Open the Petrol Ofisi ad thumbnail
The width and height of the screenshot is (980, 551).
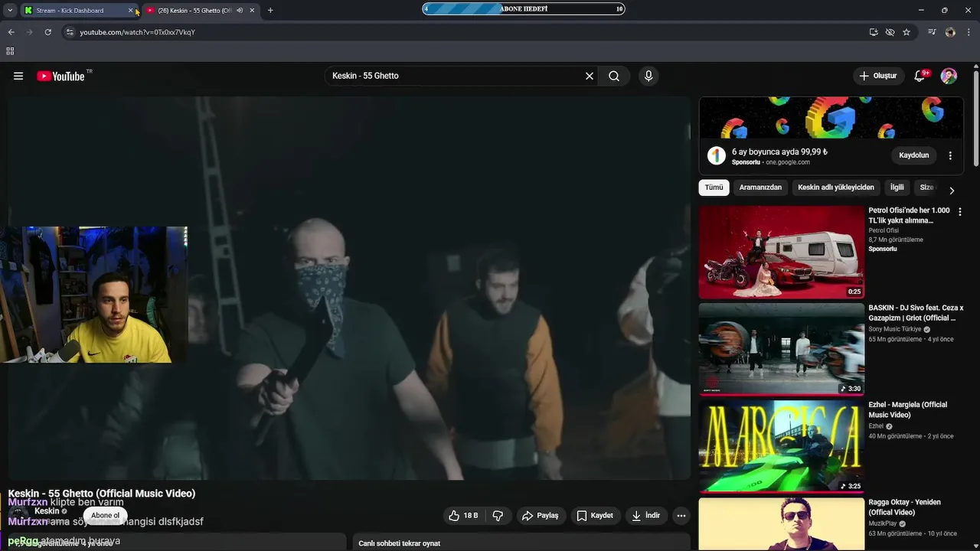click(781, 252)
